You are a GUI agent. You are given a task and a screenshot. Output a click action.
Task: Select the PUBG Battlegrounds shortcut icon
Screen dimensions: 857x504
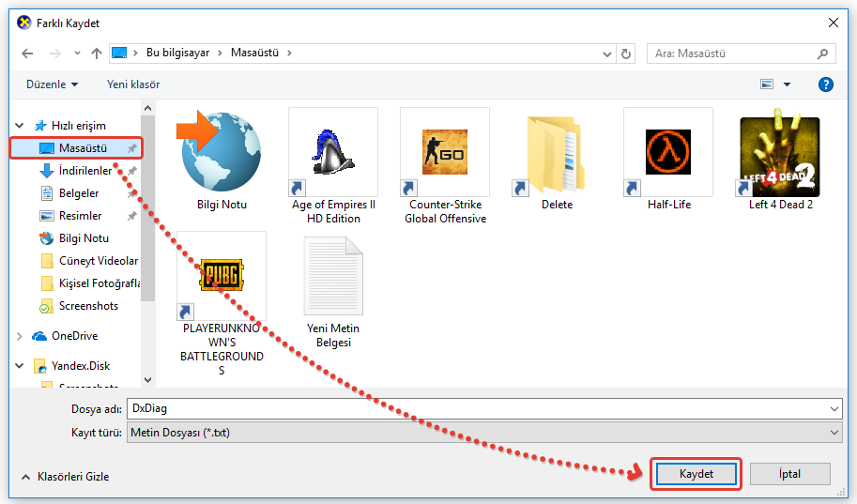pyautogui.click(x=221, y=276)
